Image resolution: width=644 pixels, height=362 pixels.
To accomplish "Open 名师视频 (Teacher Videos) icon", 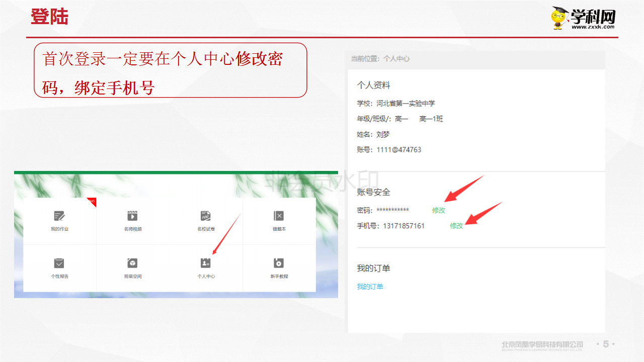I will 132,221.
